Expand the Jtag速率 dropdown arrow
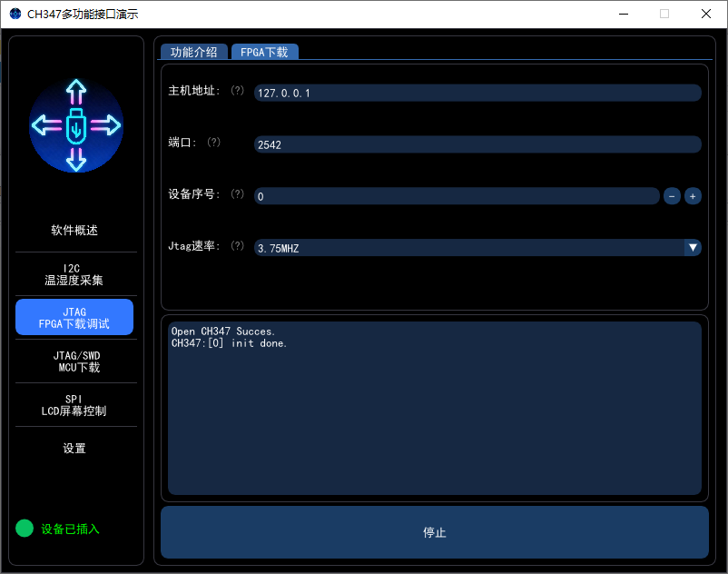 (x=693, y=248)
